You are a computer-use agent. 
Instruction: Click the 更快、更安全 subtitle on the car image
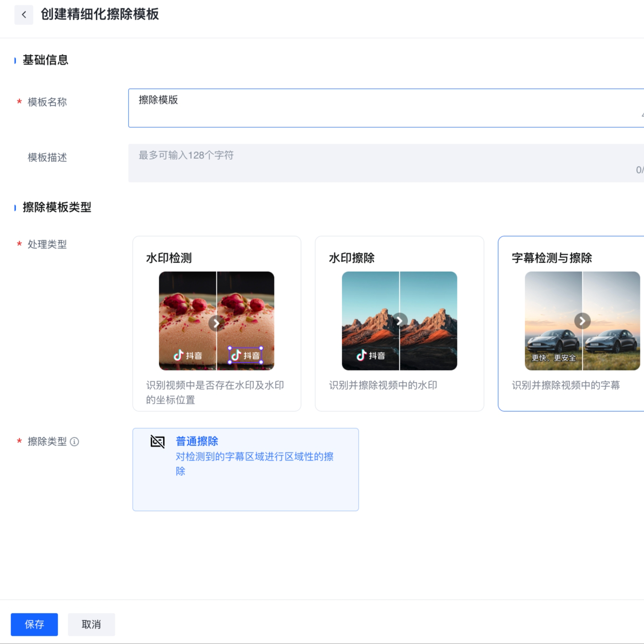(x=553, y=358)
